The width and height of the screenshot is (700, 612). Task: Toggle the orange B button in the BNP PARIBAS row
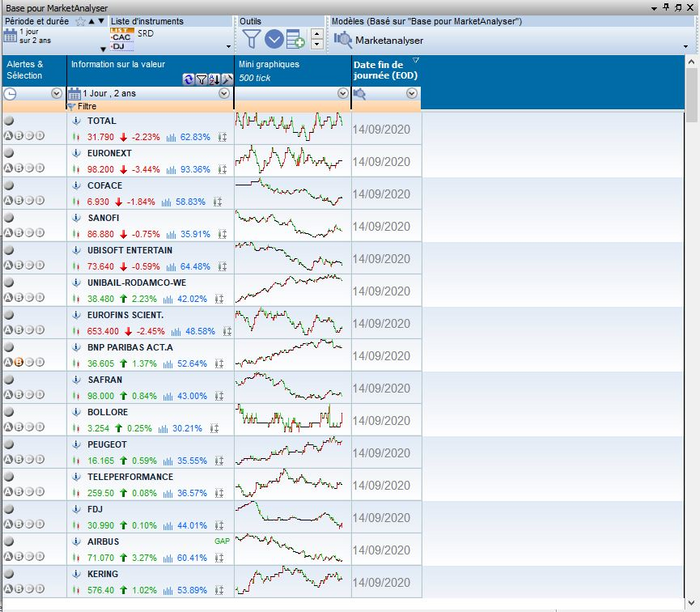(19, 362)
